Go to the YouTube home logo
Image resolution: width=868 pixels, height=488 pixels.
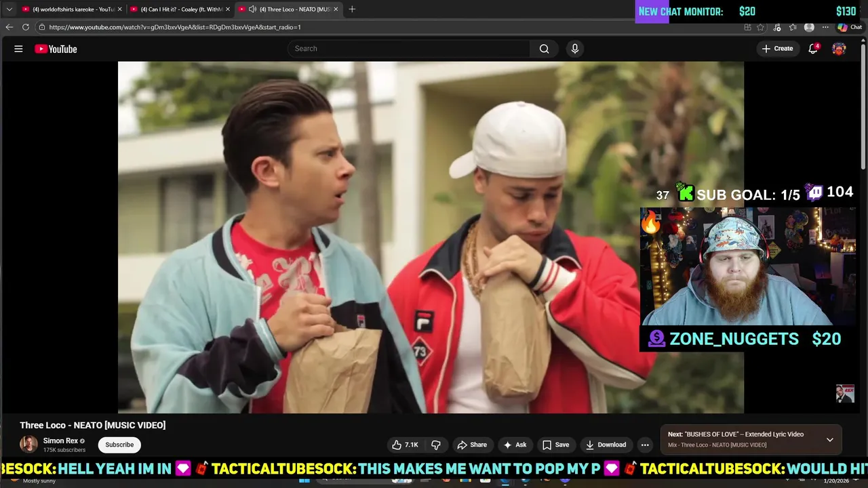(56, 49)
